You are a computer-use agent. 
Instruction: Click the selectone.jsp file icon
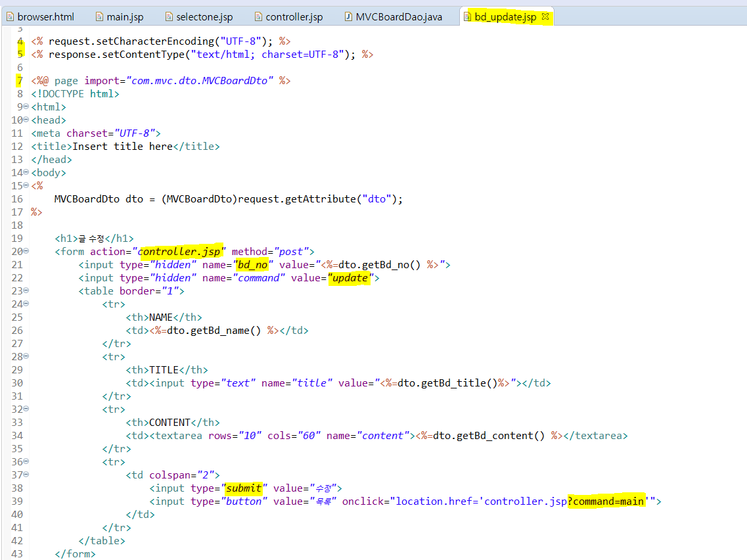tap(169, 16)
